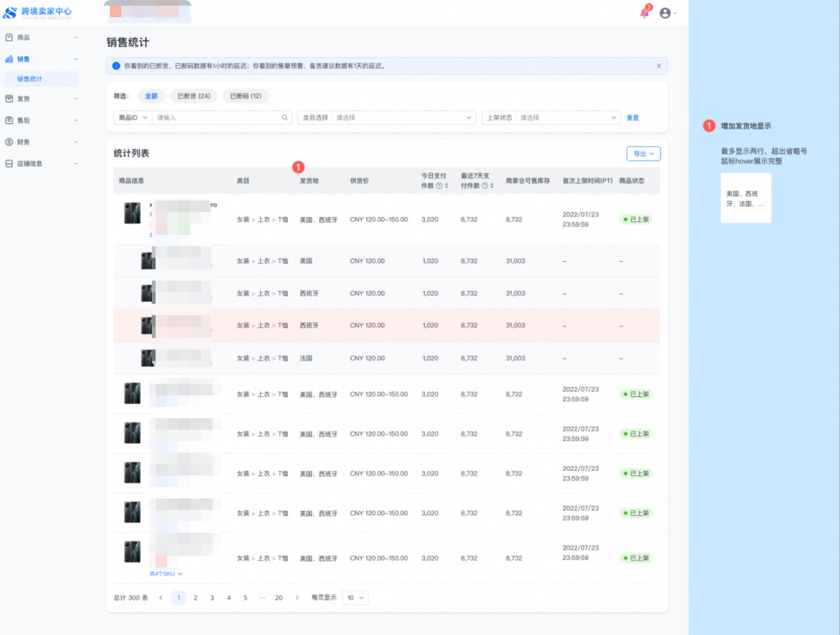Open the 上架状态 dropdown
Screen dimensions: 840x635
(551, 117)
